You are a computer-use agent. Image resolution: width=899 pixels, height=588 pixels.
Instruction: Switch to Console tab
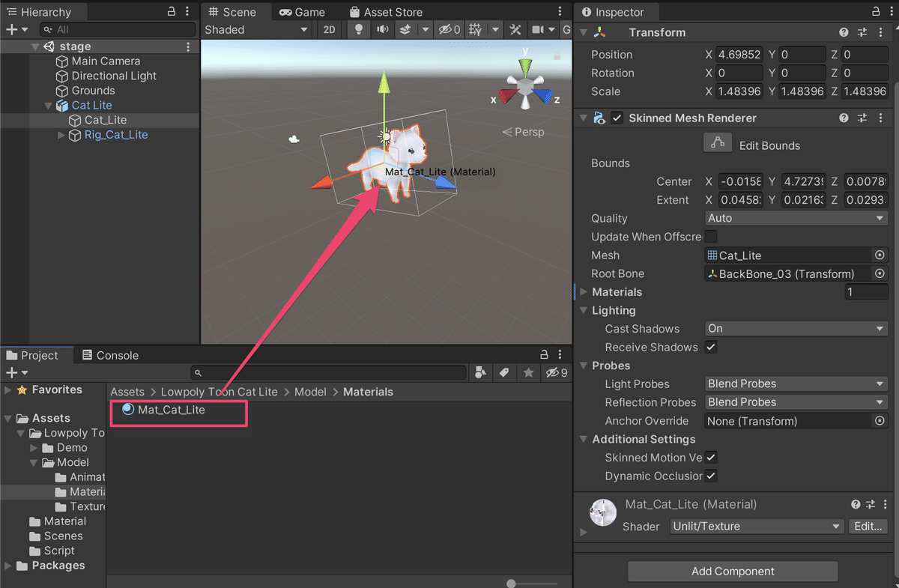pos(110,355)
